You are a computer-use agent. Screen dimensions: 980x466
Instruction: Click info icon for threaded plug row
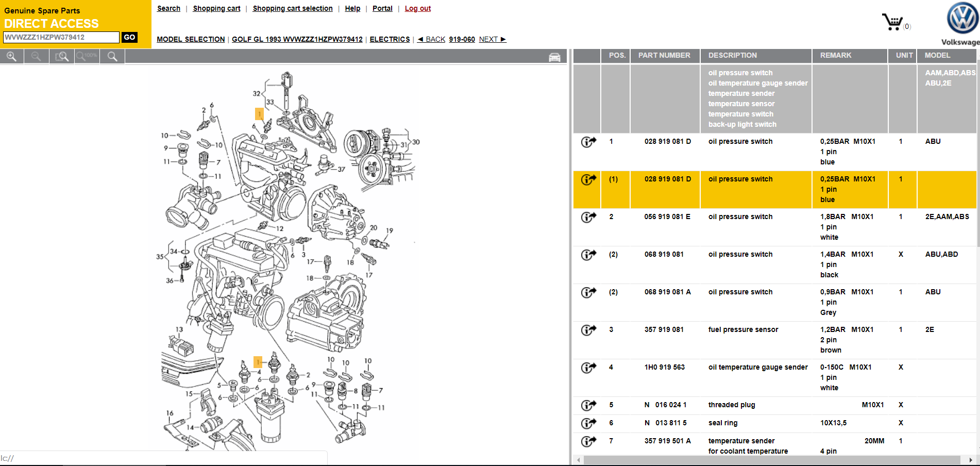pos(588,406)
